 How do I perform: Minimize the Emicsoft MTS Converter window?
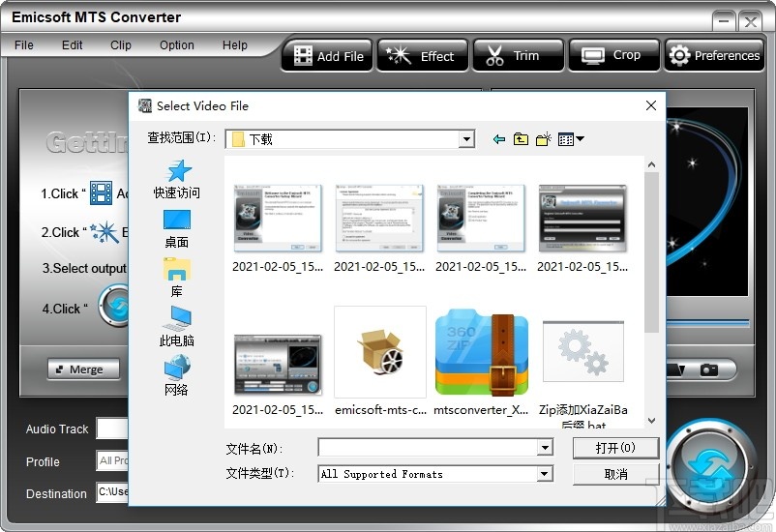click(x=724, y=21)
